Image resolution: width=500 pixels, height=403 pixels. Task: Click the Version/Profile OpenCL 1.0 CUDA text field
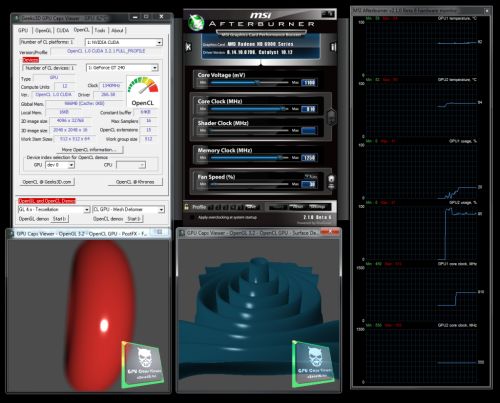point(106,51)
